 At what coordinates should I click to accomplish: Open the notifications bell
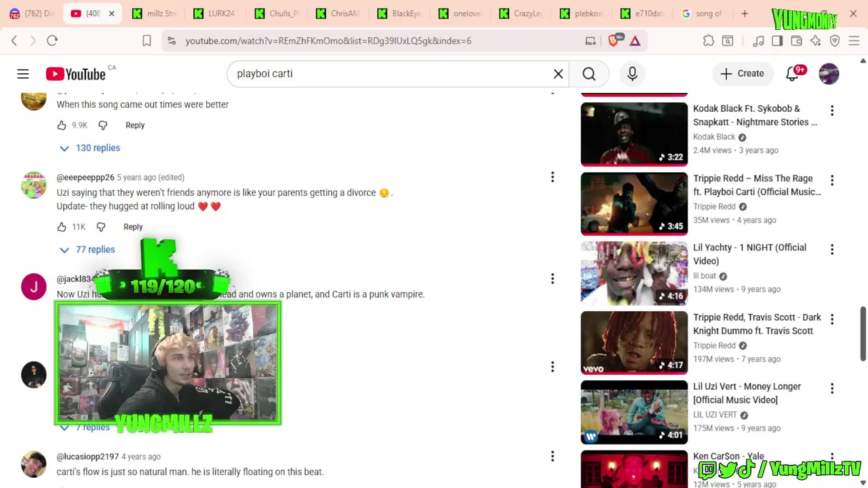click(792, 74)
